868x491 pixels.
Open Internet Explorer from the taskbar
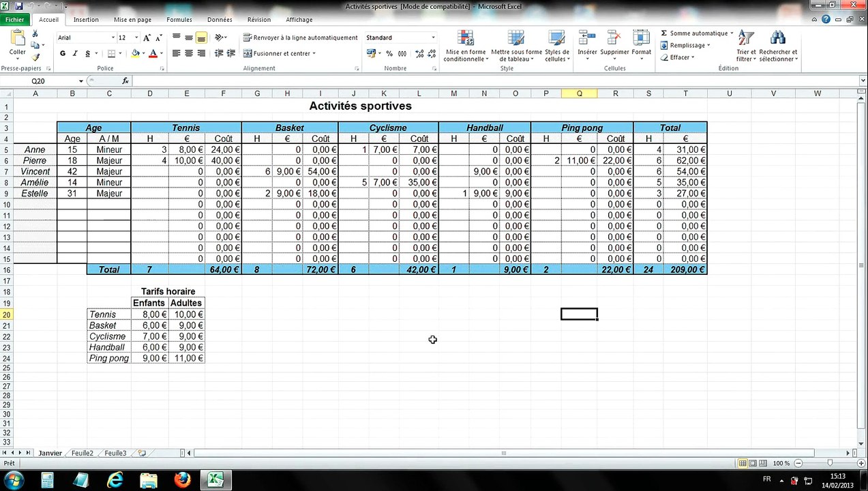(x=115, y=480)
